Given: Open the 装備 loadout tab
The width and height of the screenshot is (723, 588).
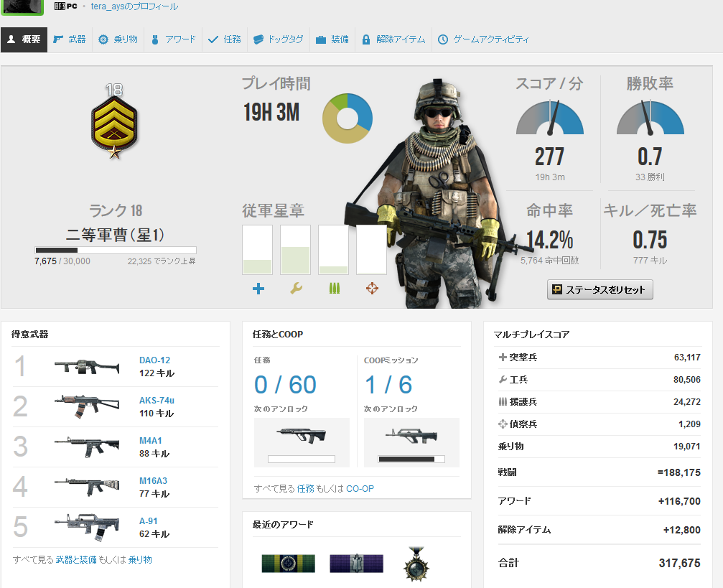Looking at the screenshot, I should click(x=332, y=39).
